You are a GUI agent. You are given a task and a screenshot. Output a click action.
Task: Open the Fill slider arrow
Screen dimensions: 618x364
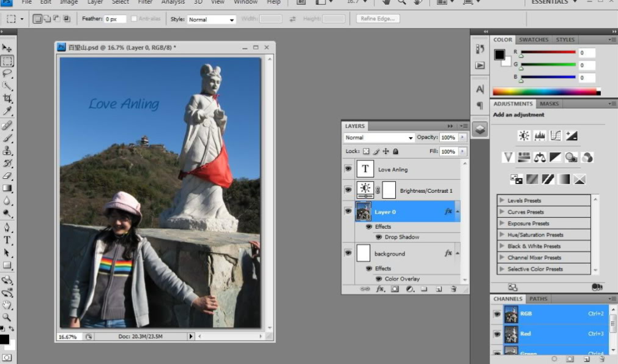click(463, 151)
